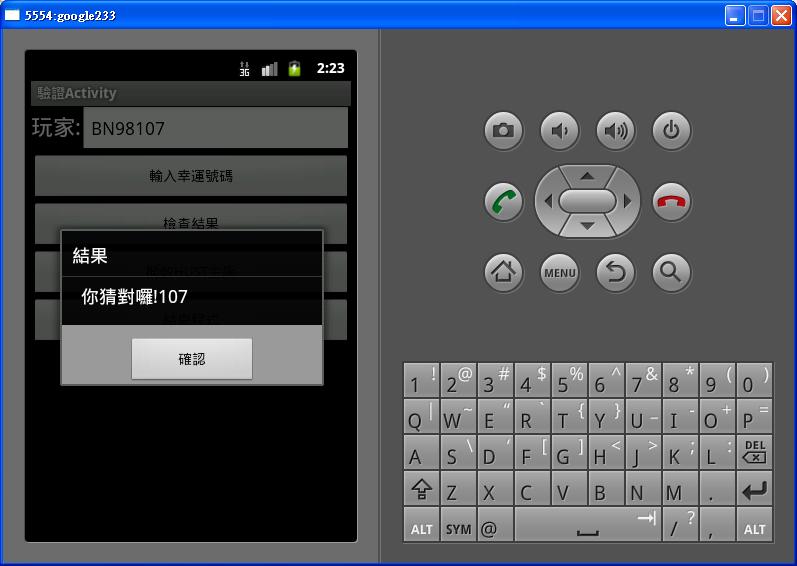
Task: Toggle the left ALT key
Action: click(x=421, y=526)
